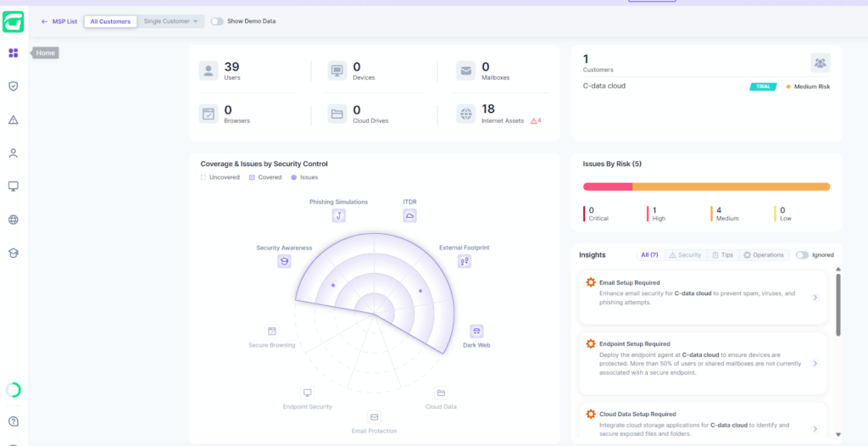Toggle the Show Demo Data switch
Image resolution: width=868 pixels, height=446 pixels.
coord(217,21)
